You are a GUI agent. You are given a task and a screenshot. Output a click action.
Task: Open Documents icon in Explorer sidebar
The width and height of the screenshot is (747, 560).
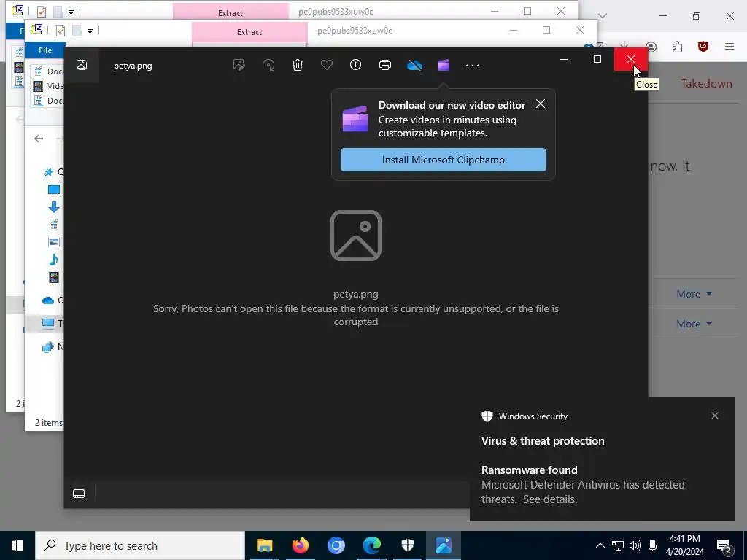tap(54, 225)
